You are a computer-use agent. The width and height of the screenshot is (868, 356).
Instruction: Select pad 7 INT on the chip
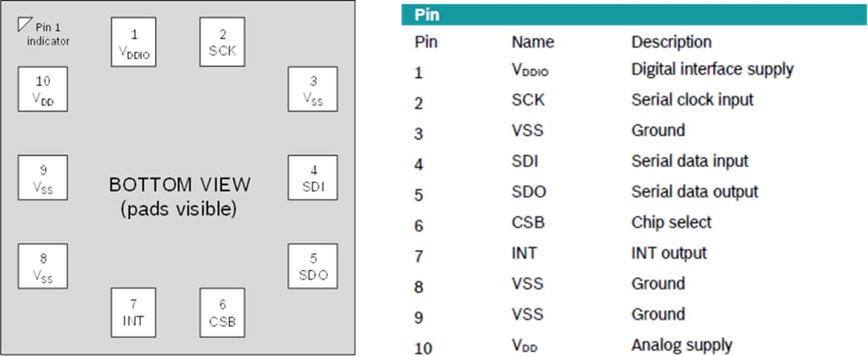133,313
